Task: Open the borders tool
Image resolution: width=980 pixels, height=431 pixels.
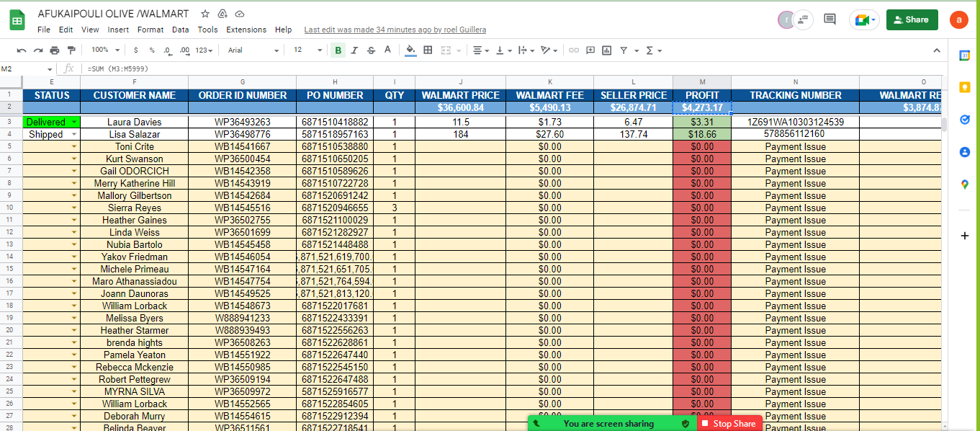Action: tap(428, 50)
